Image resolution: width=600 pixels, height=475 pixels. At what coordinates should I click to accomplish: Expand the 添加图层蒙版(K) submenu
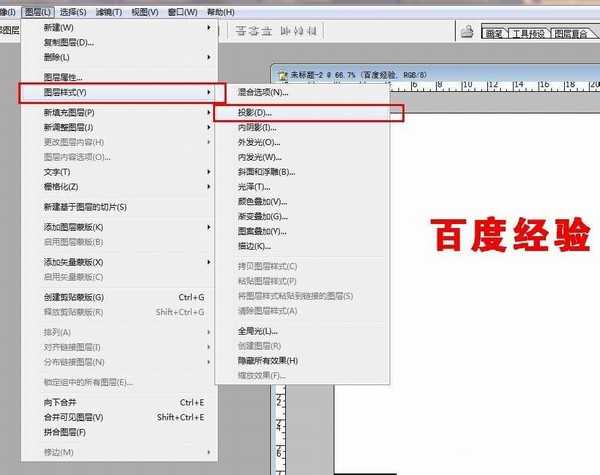tap(119, 227)
